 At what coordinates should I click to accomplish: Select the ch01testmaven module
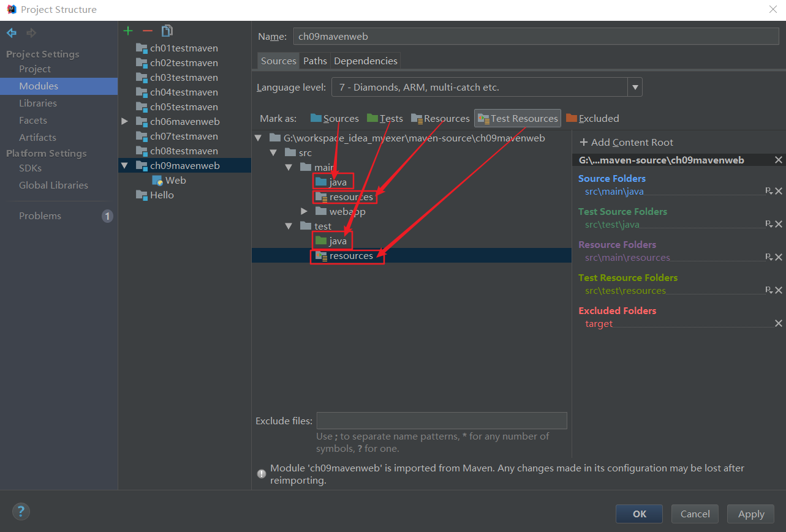(184, 48)
